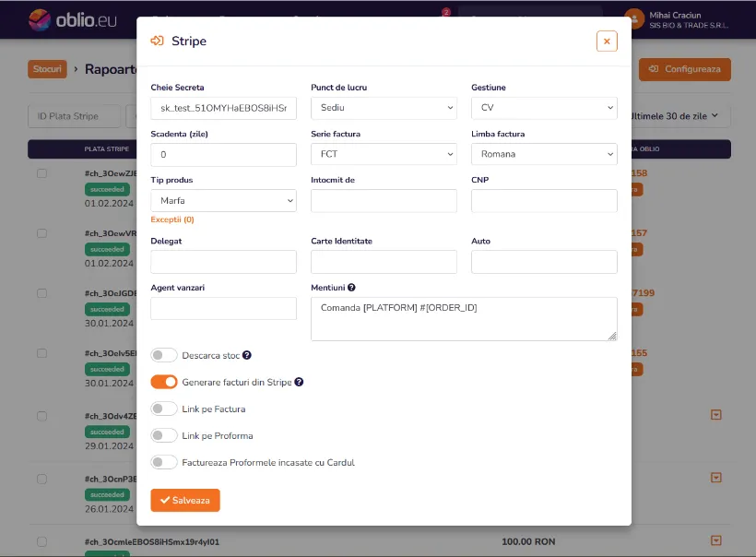Screen dimensions: 756x557
Task: Click the Intocmit de input field
Action: pos(384,201)
